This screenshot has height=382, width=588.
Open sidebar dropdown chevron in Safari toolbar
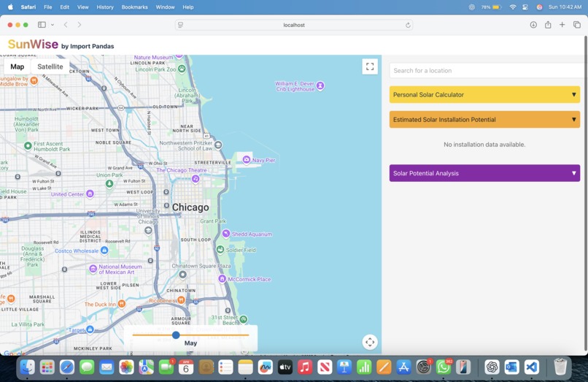(x=53, y=25)
